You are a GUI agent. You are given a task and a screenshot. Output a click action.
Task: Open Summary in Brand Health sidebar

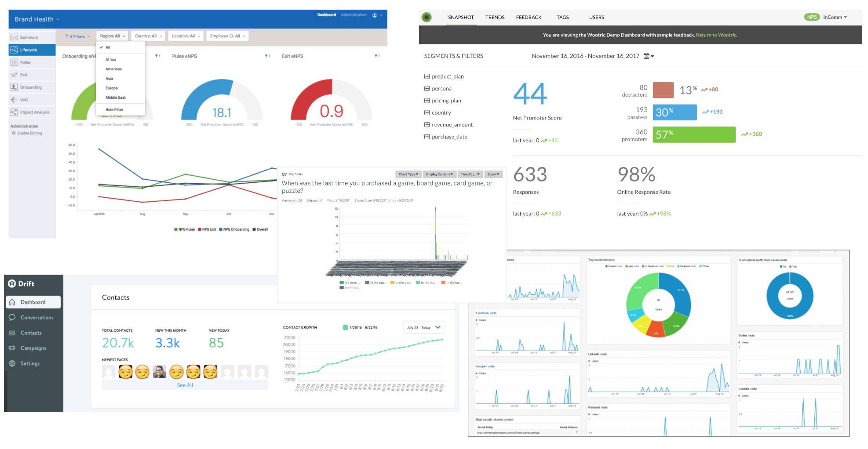click(32, 37)
